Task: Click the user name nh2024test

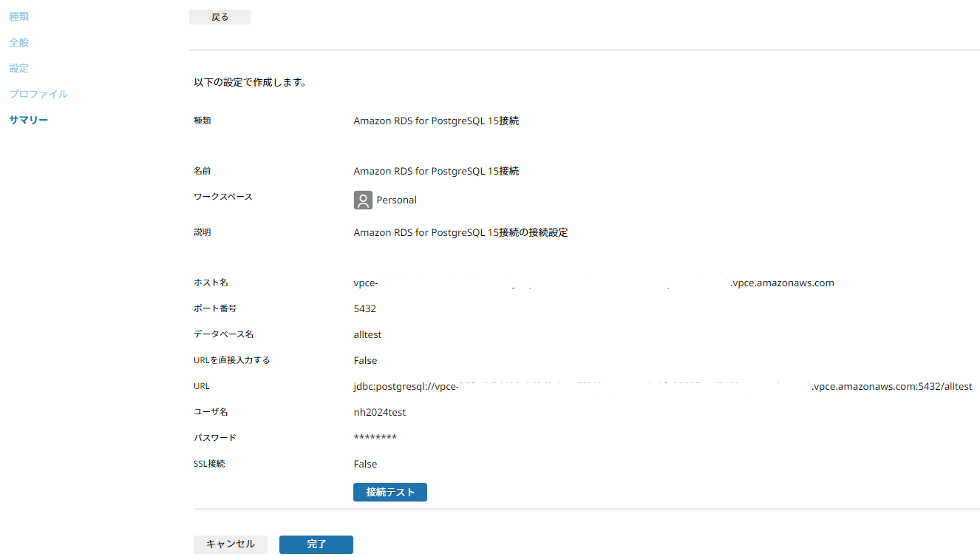Action: [380, 412]
